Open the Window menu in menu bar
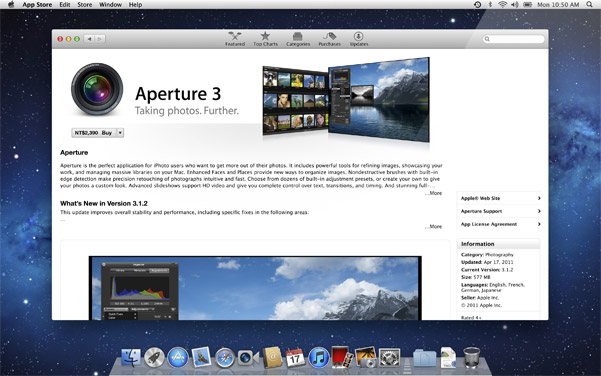Viewport: 601px width, 376px height. tap(110, 5)
